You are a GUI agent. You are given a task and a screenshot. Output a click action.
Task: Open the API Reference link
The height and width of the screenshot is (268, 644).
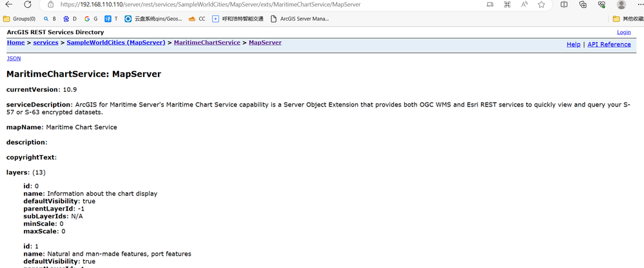point(609,45)
